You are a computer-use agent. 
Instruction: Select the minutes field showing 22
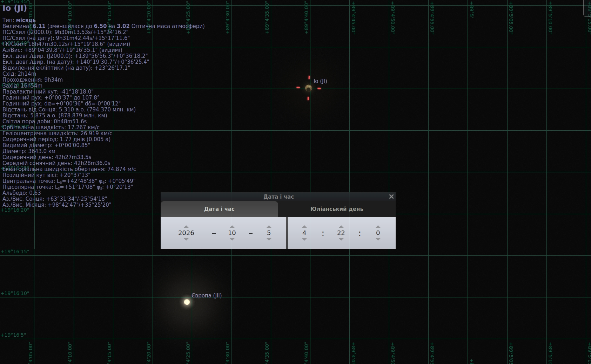341,233
